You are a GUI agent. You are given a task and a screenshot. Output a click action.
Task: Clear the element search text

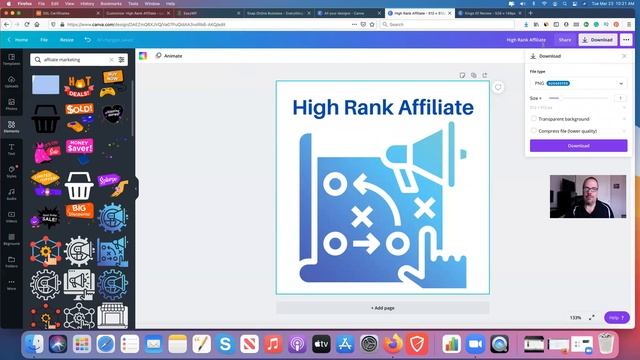(111, 60)
